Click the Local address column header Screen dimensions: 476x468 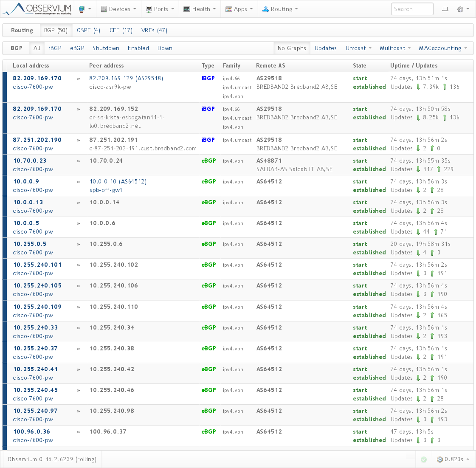point(31,65)
